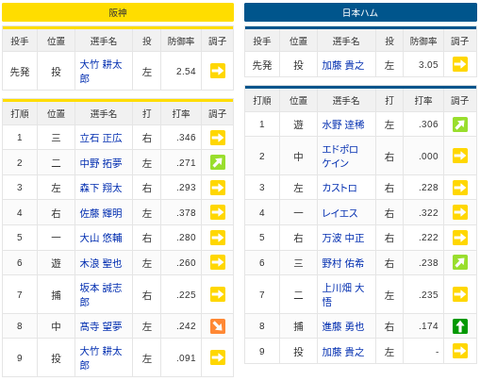Click 防御率 value 2.54
Viewport: 480px width, 381px height.
click(x=186, y=71)
